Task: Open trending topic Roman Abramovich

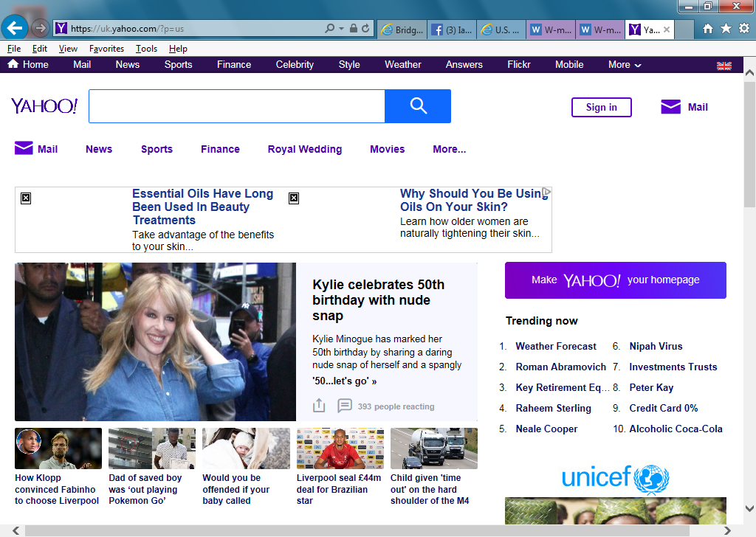Action: [561, 367]
